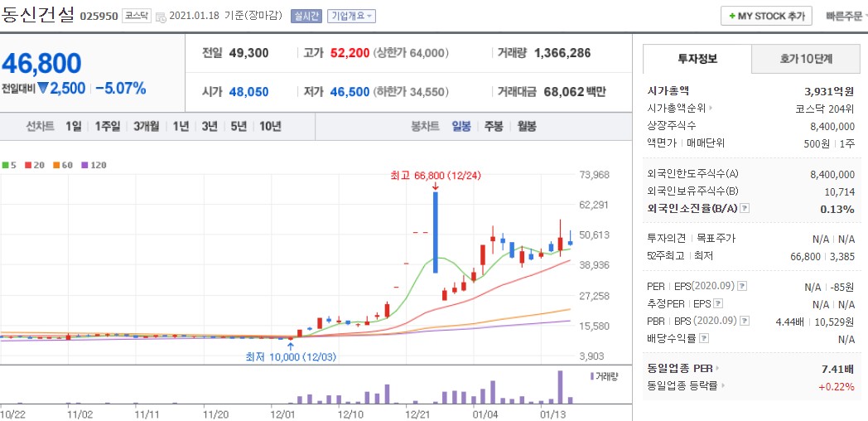The image size is (868, 421).
Task: Open help icon next to PBR BPS(2020.09)
Action: 744,322
